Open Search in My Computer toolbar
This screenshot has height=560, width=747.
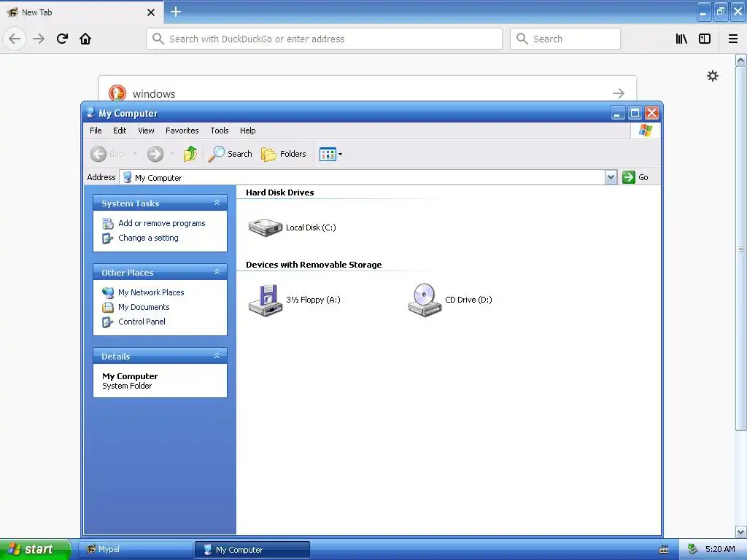[230, 154]
